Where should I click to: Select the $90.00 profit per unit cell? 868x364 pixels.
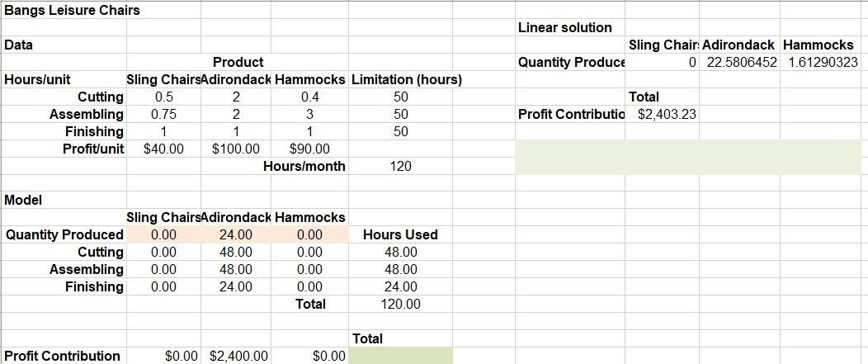pyautogui.click(x=309, y=149)
